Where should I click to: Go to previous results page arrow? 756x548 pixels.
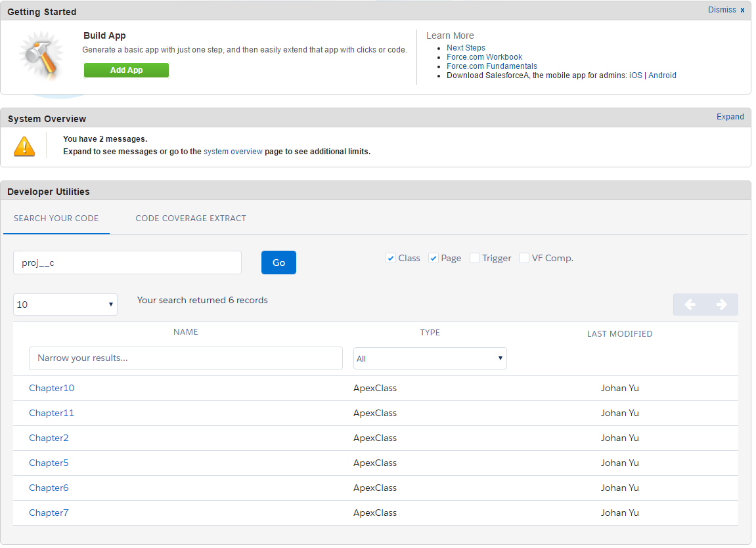tap(690, 305)
